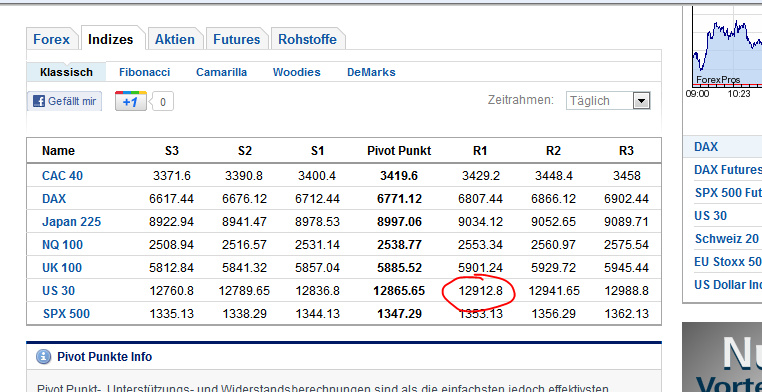Switch to the Forex tab
Viewport: 762px width, 392px height.
pyautogui.click(x=52, y=39)
